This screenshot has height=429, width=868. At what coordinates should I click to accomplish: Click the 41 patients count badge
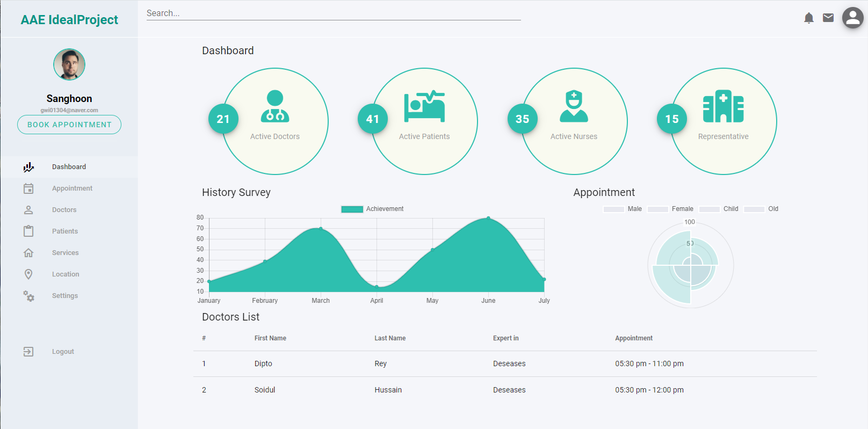[x=373, y=119]
